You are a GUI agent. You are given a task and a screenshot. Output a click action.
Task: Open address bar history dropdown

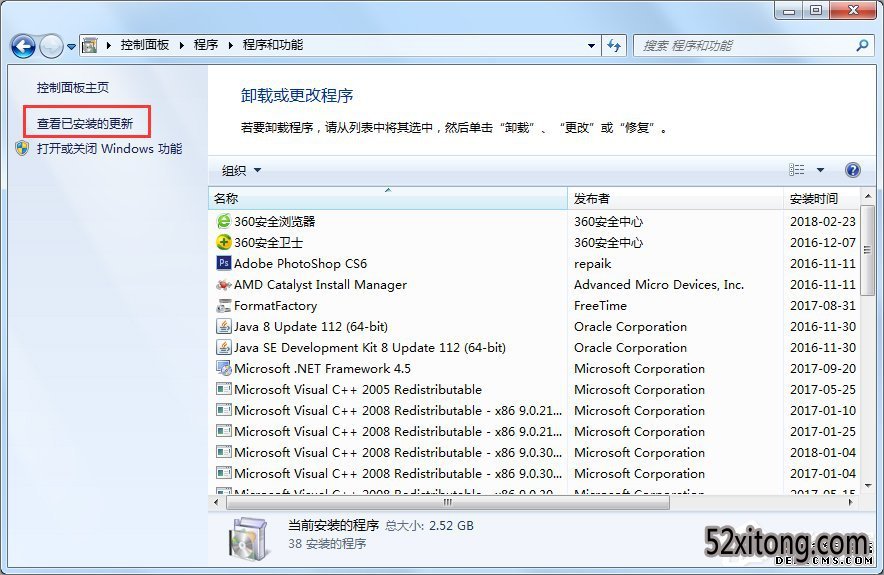tap(591, 46)
